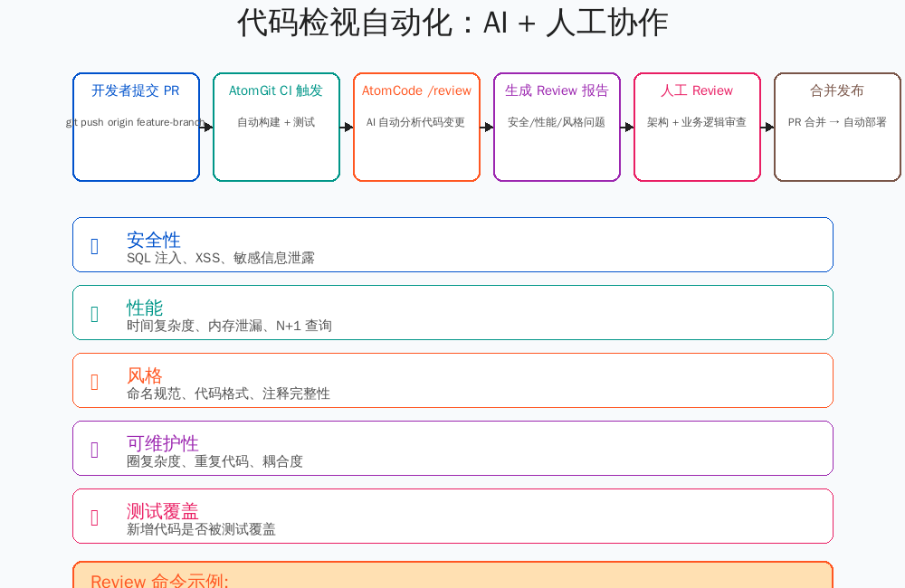The width and height of the screenshot is (905, 588).
Task: Click the 时间复杂度、内存泄漏、N+1 查询 line
Action: pos(229,326)
